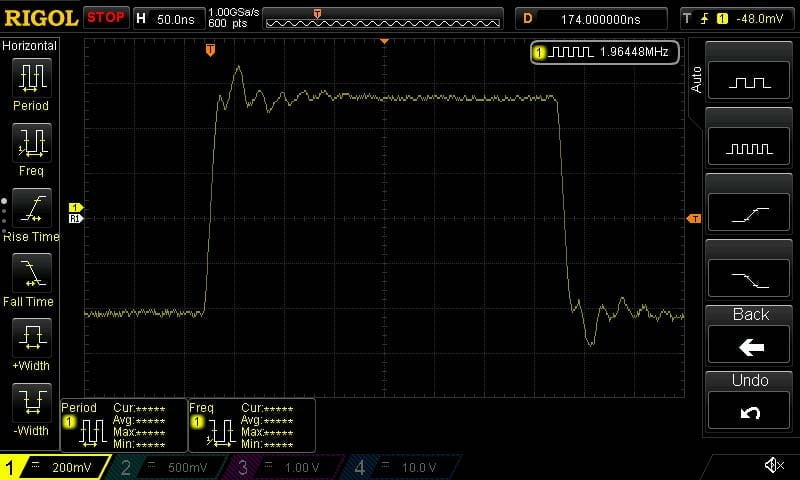The height and width of the screenshot is (480, 800).
Task: Click the waveform memory overview bar
Action: pyautogui.click(x=383, y=19)
